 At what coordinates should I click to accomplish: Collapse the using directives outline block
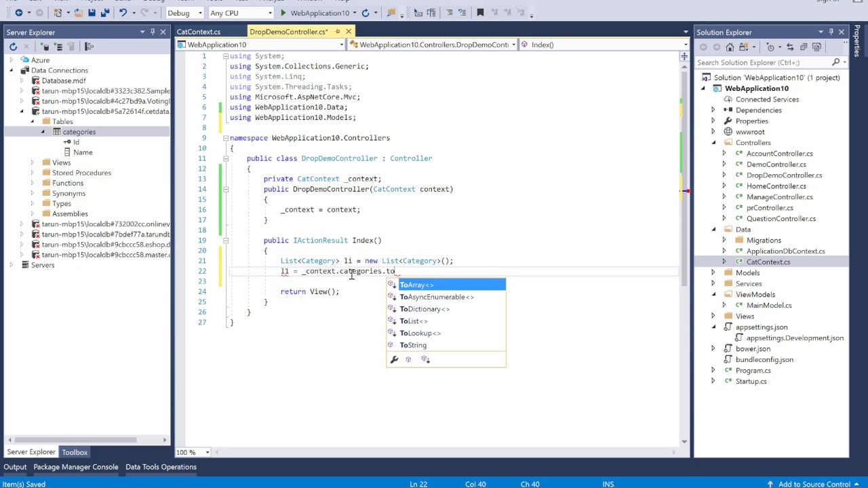225,56
